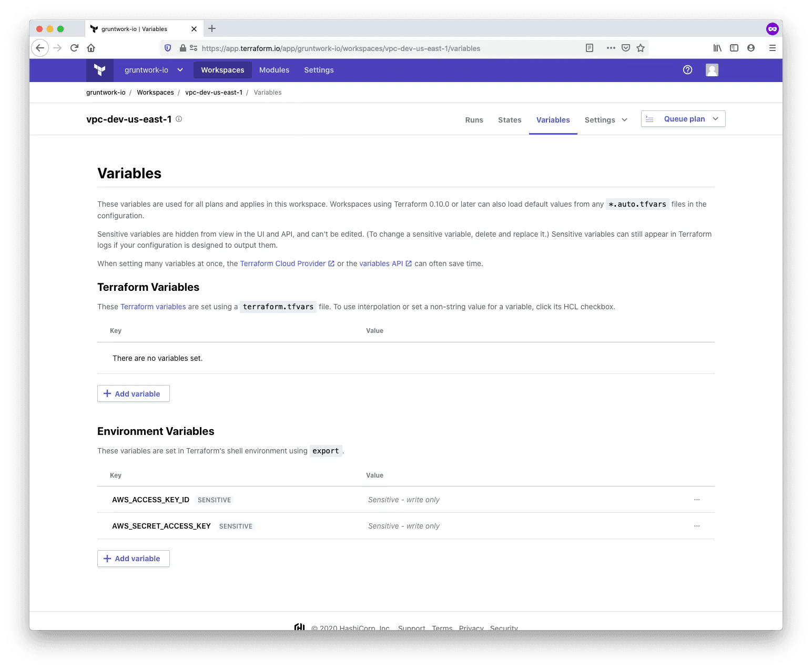This screenshot has width=812, height=669.
Task: Reload the page
Action: [x=74, y=48]
